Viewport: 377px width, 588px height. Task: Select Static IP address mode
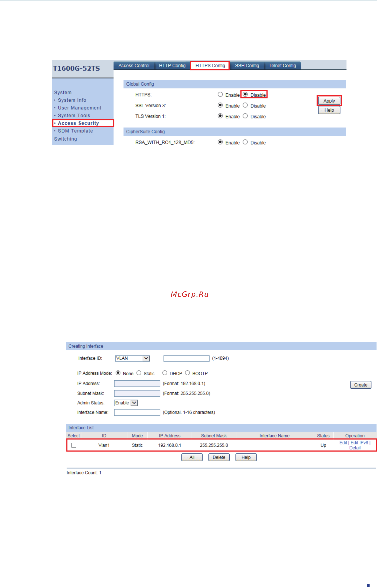(x=139, y=373)
